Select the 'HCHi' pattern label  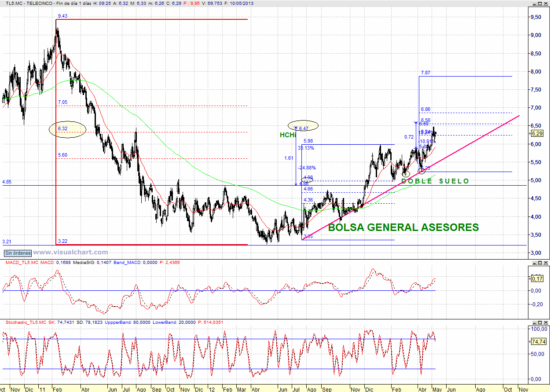tap(287, 135)
